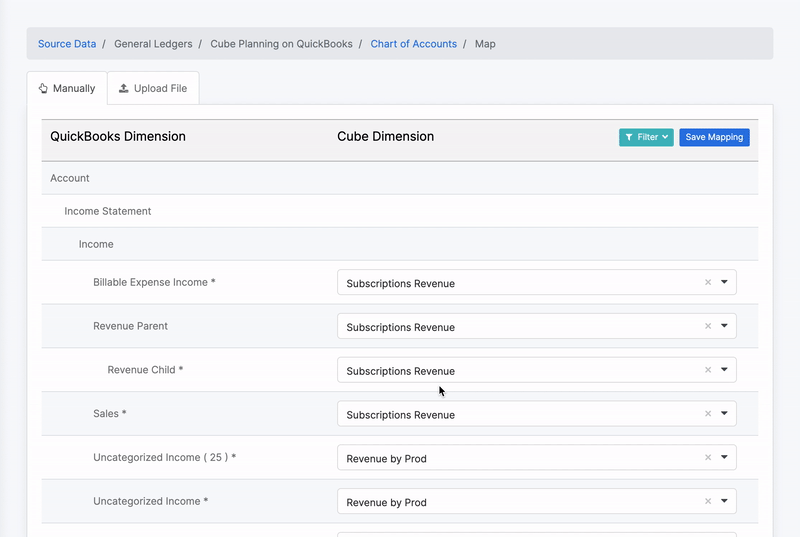Image resolution: width=800 pixels, height=537 pixels.
Task: Click the last Uncategorized Income * label
Action: 151,502
